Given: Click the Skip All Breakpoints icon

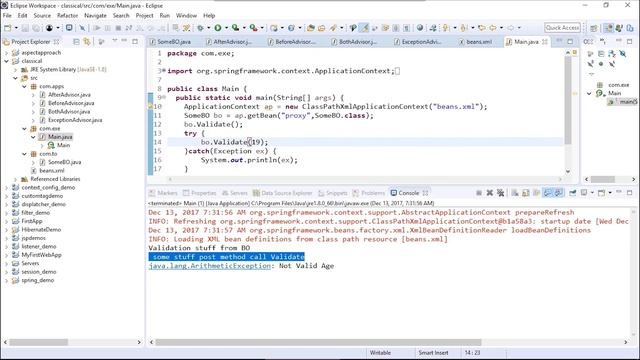Looking at the screenshot, I should tap(82, 28).
